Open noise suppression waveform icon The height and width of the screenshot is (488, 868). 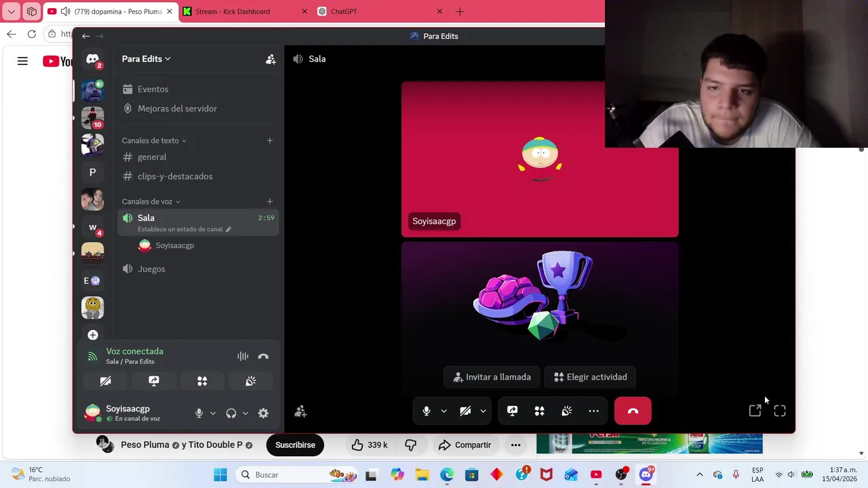[243, 357]
